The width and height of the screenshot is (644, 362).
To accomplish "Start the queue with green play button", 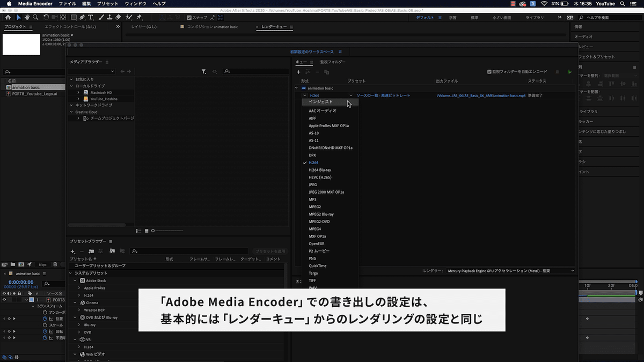I will [570, 71].
